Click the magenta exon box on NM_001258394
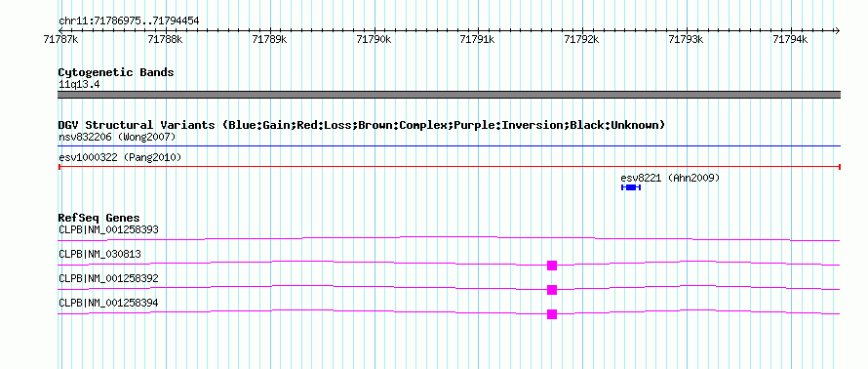The height and width of the screenshot is (369, 868). pyautogui.click(x=551, y=314)
